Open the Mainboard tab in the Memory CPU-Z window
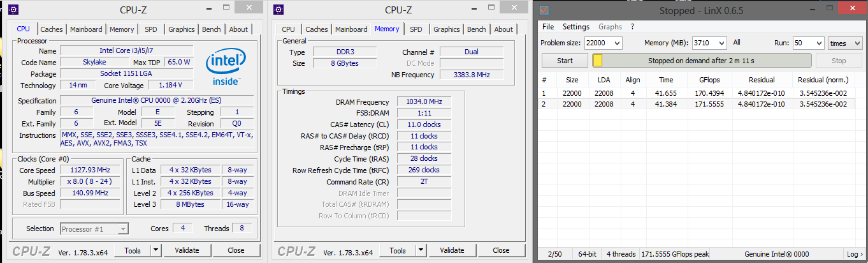This screenshot has width=868, height=263. pyautogui.click(x=351, y=29)
